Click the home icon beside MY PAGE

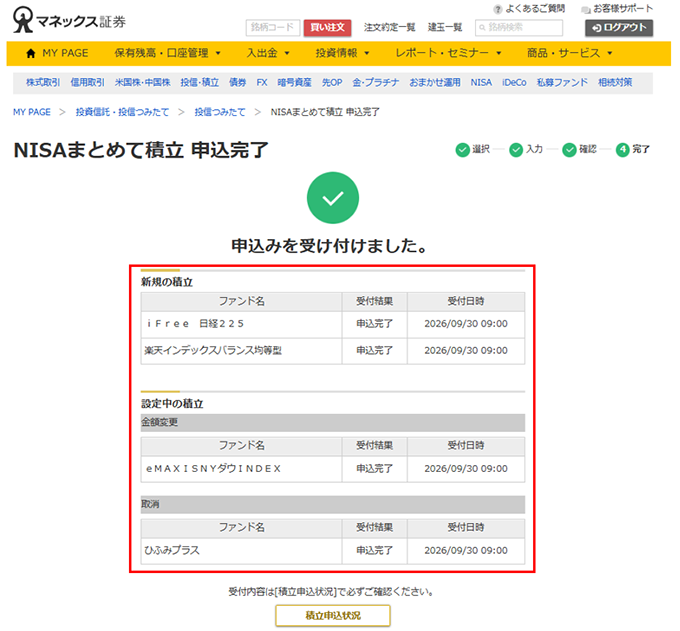pyautogui.click(x=31, y=53)
